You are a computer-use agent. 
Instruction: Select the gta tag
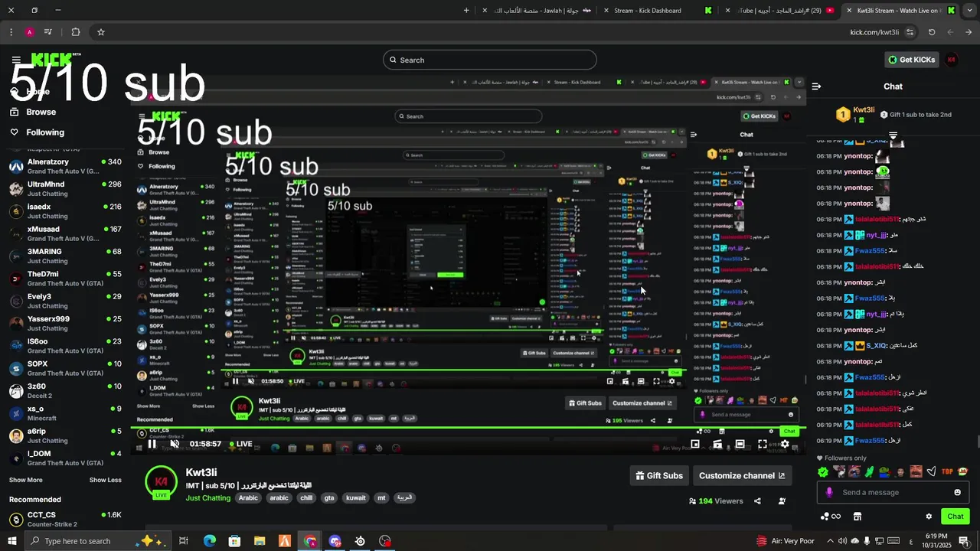click(329, 498)
